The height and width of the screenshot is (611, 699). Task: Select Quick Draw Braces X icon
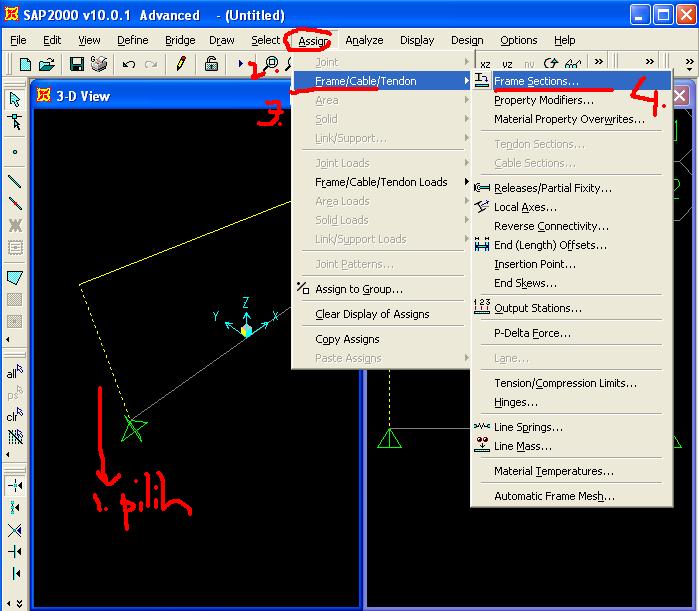[15, 225]
